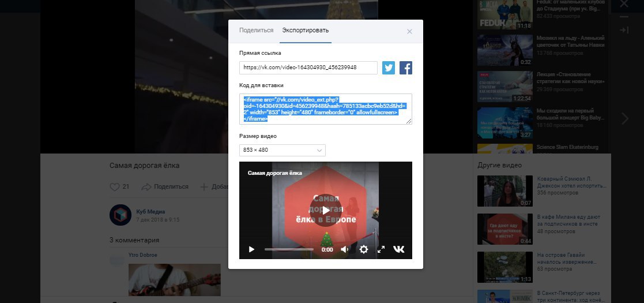
Task: Open В кафе Милана video thumbnail
Action: (505, 229)
